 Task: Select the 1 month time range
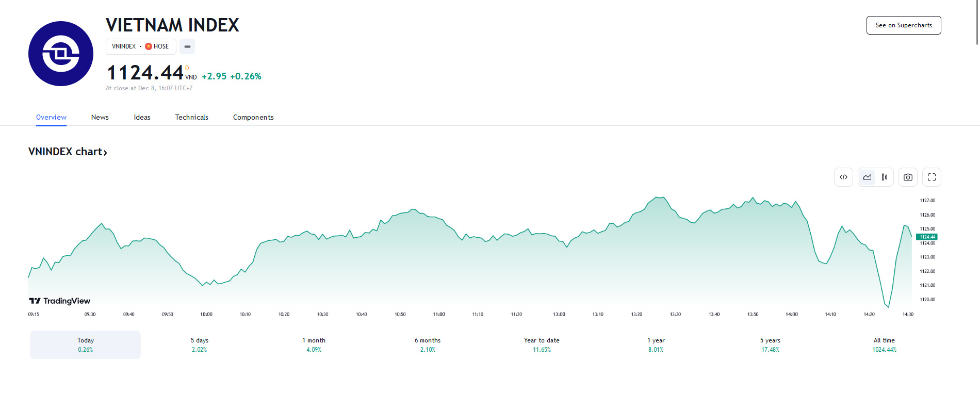tap(314, 345)
